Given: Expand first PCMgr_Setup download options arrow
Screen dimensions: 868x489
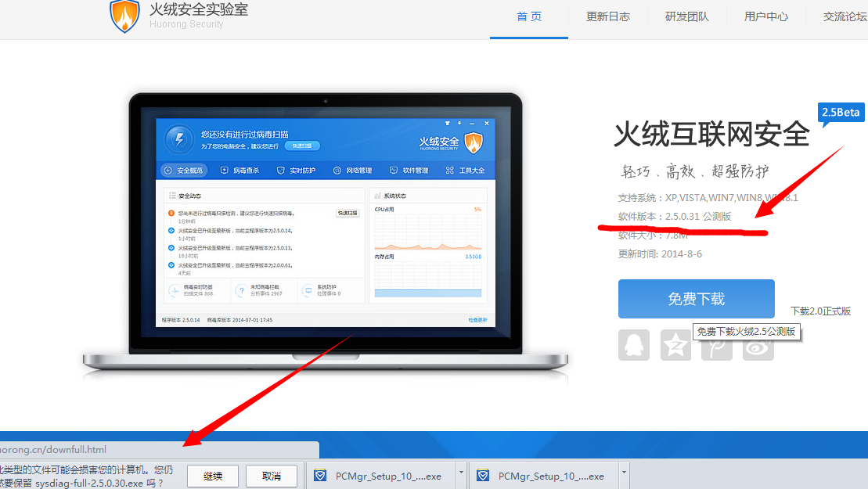Looking at the screenshot, I should click(x=461, y=473).
